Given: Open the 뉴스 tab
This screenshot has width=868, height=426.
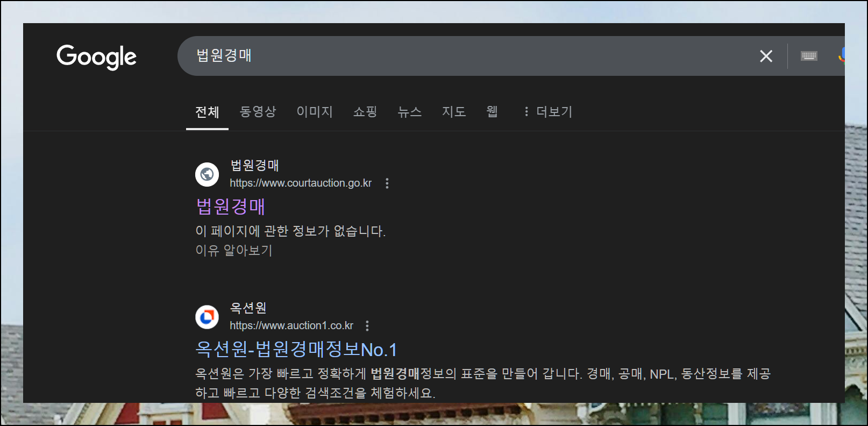Looking at the screenshot, I should point(409,111).
